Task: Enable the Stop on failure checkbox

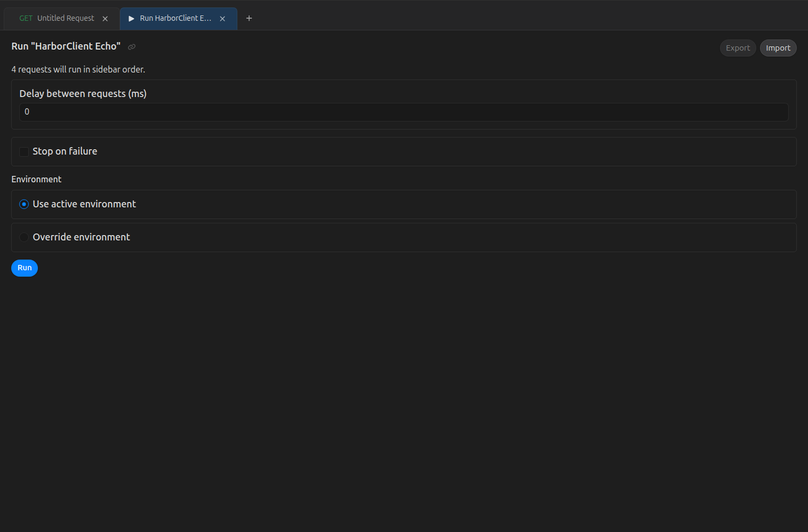Action: 24,151
